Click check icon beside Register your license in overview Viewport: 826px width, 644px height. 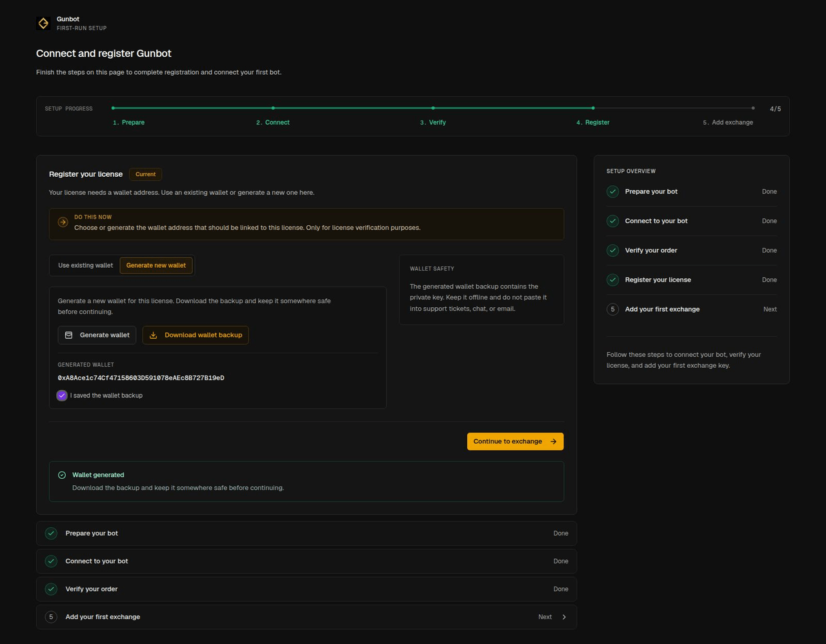coord(613,280)
